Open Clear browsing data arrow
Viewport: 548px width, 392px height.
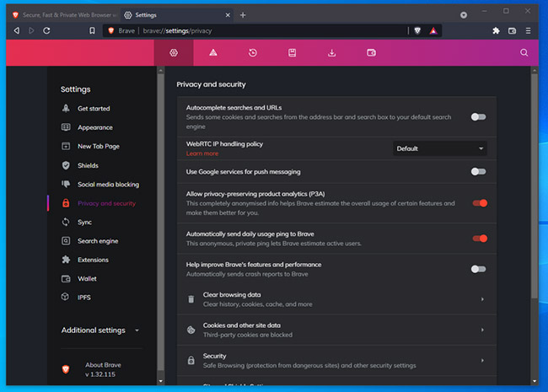point(482,299)
